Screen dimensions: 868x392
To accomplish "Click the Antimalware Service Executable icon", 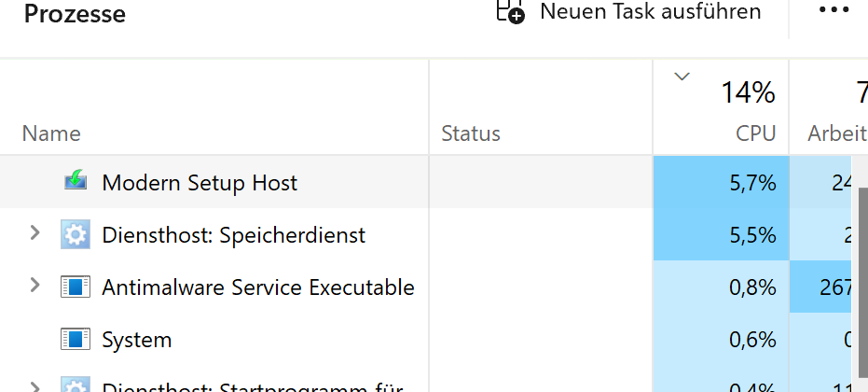I will pyautogui.click(x=75, y=287).
